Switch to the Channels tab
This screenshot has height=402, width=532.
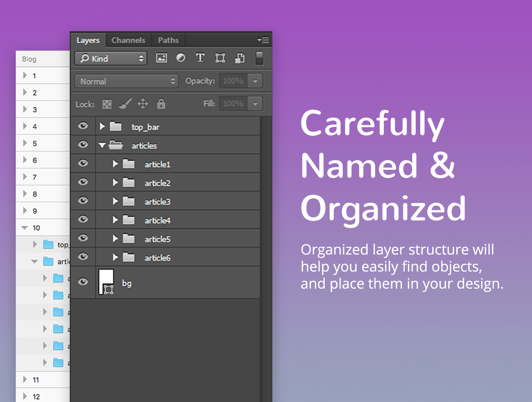coord(128,40)
